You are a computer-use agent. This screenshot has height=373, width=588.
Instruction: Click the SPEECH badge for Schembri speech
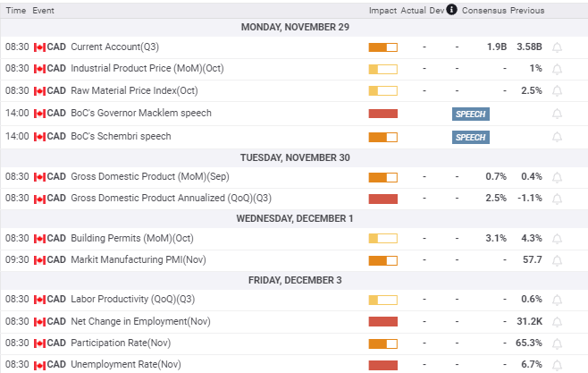470,137
